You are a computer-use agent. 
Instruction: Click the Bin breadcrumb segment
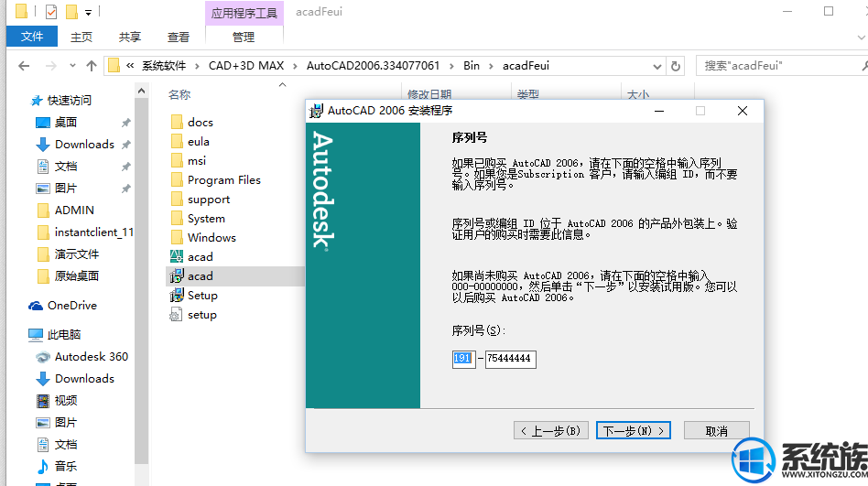click(x=472, y=66)
